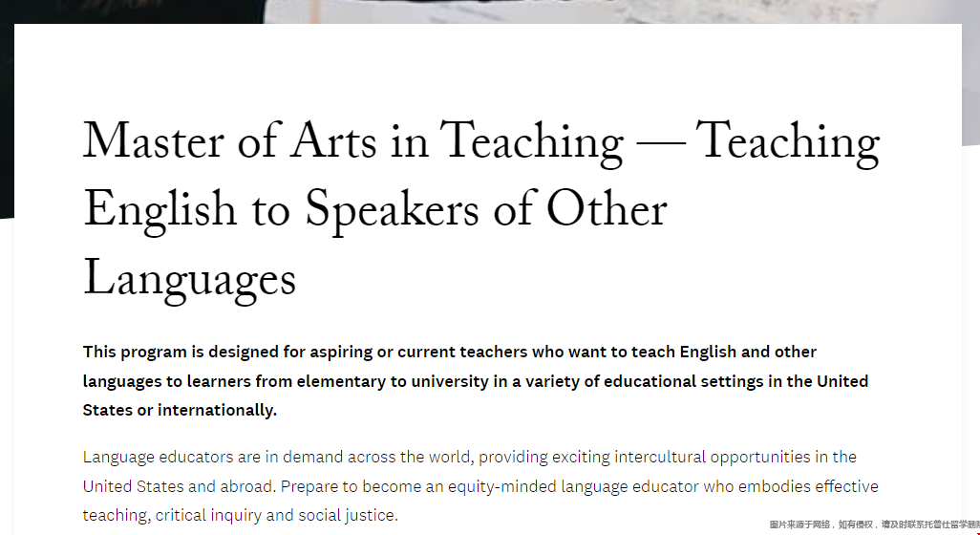
Task: Click the word "Arts" in the title
Action: click(333, 141)
